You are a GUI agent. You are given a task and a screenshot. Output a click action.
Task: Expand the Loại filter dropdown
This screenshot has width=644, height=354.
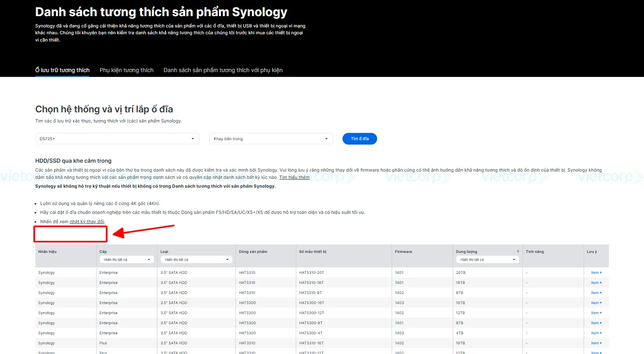pos(196,260)
